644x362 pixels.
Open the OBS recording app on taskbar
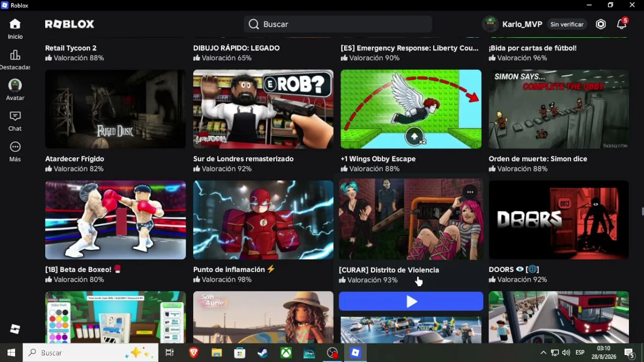[332, 353]
